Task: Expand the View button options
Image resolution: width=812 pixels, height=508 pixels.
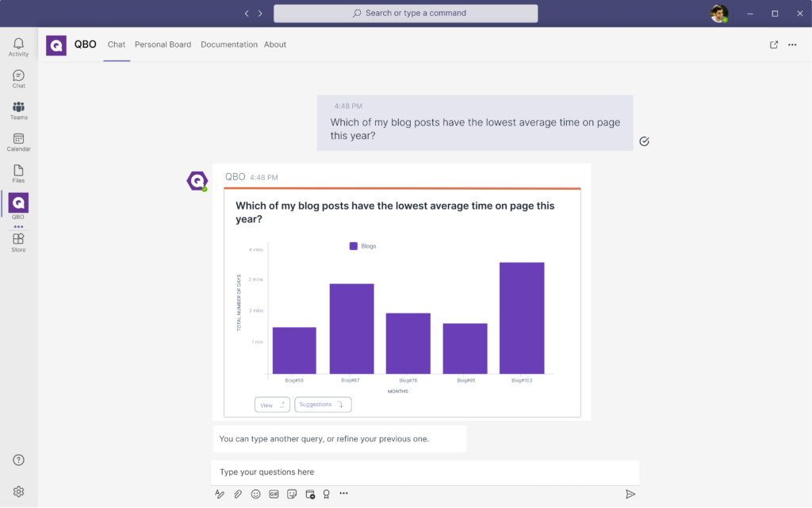Action: pyautogui.click(x=272, y=405)
